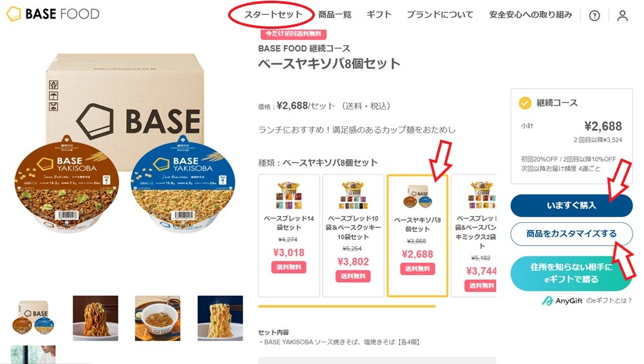
Task: Click the eギフトで贈る button
Action: (571, 273)
